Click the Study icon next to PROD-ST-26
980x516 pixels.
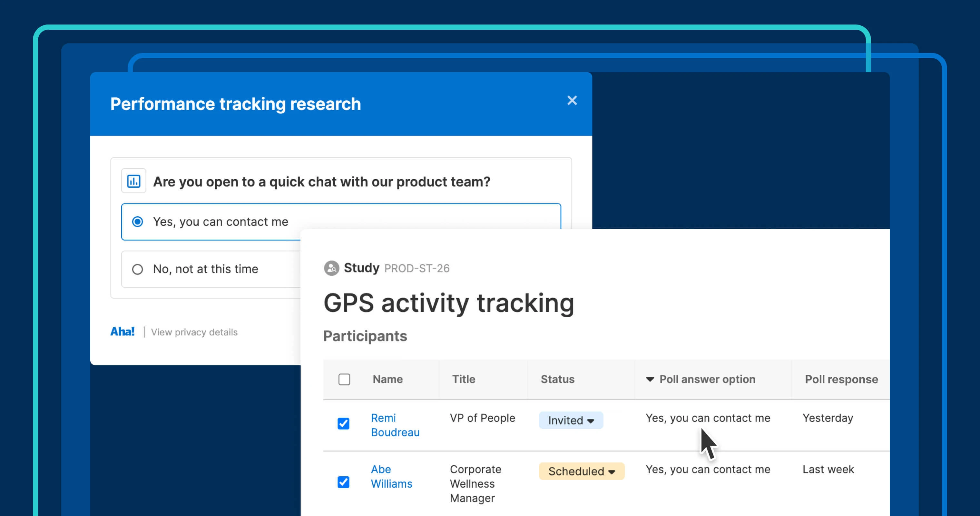(x=331, y=268)
